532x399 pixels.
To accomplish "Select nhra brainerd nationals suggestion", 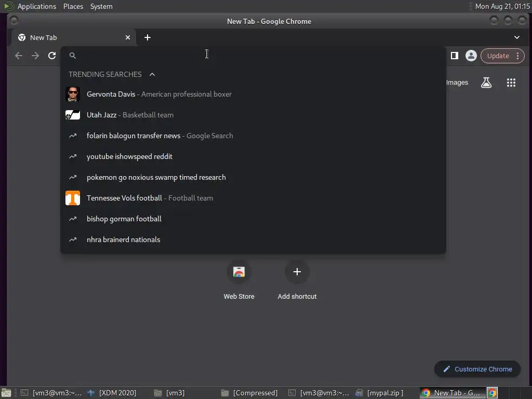I will coord(253,240).
